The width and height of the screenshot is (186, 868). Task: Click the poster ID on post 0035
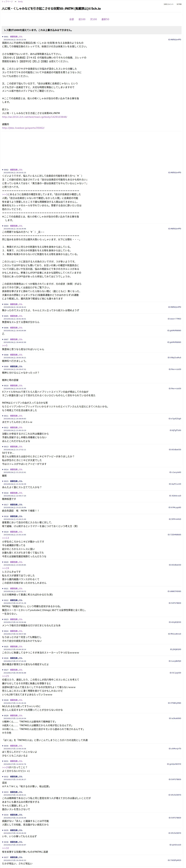point(175,833)
